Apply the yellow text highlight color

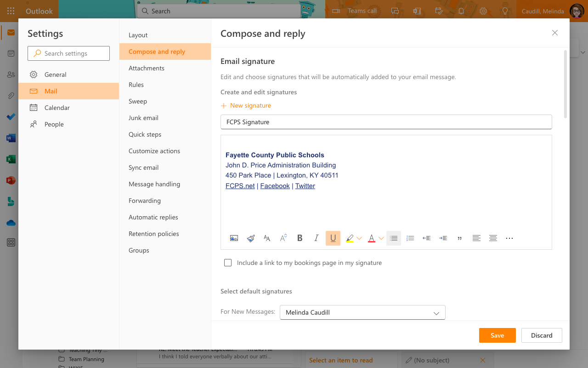coord(350,238)
